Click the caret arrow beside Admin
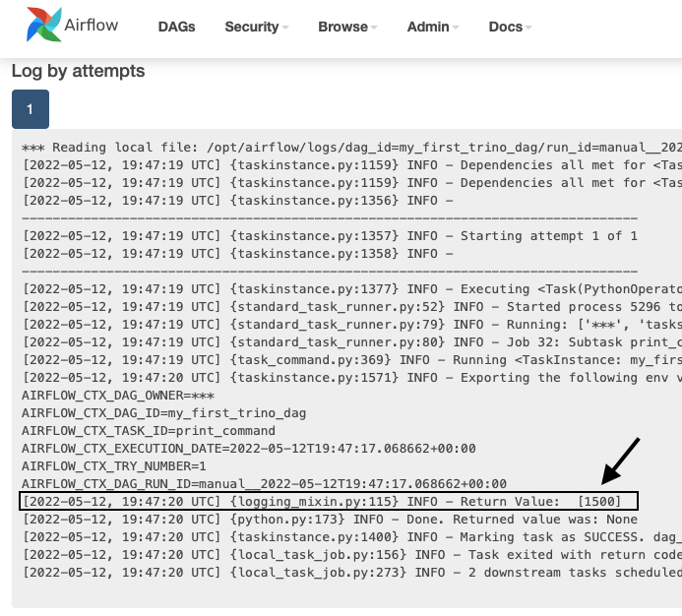The image size is (682, 616). coord(456,28)
